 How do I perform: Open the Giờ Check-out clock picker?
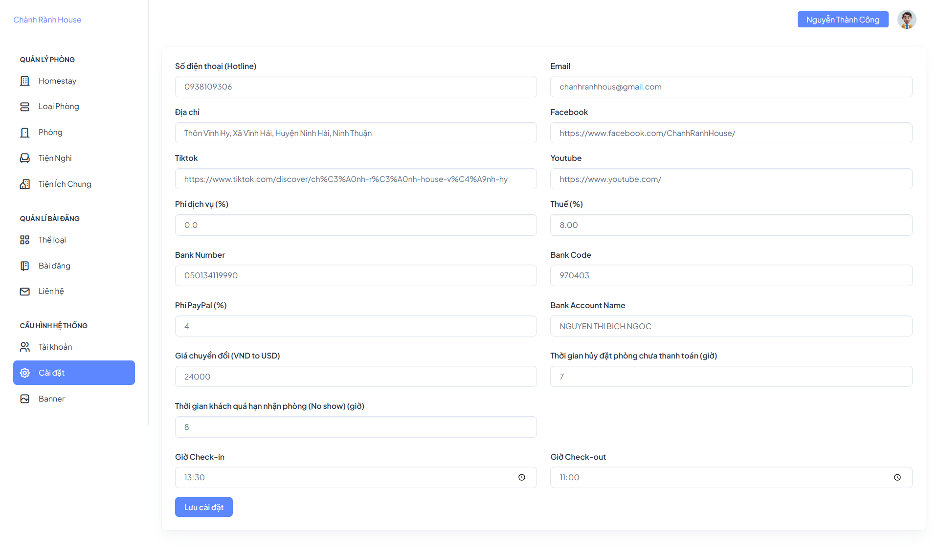pos(897,477)
